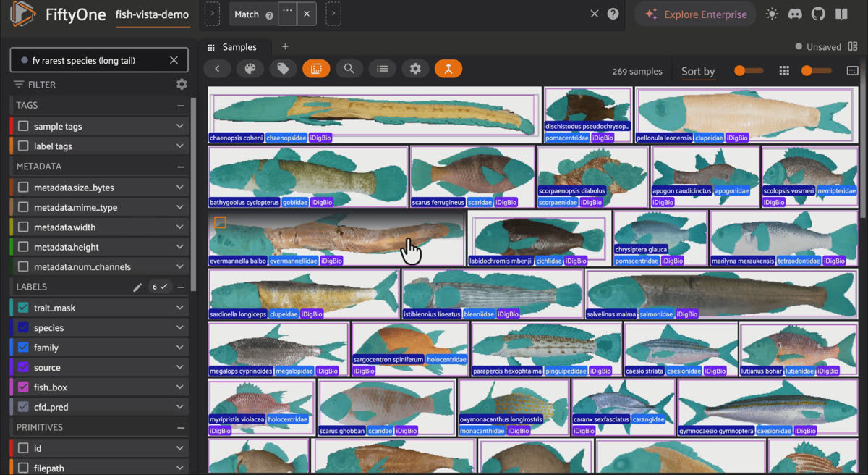Adjust the grid zoom slider at right
The height and width of the screenshot is (475, 868).
pos(817,71)
